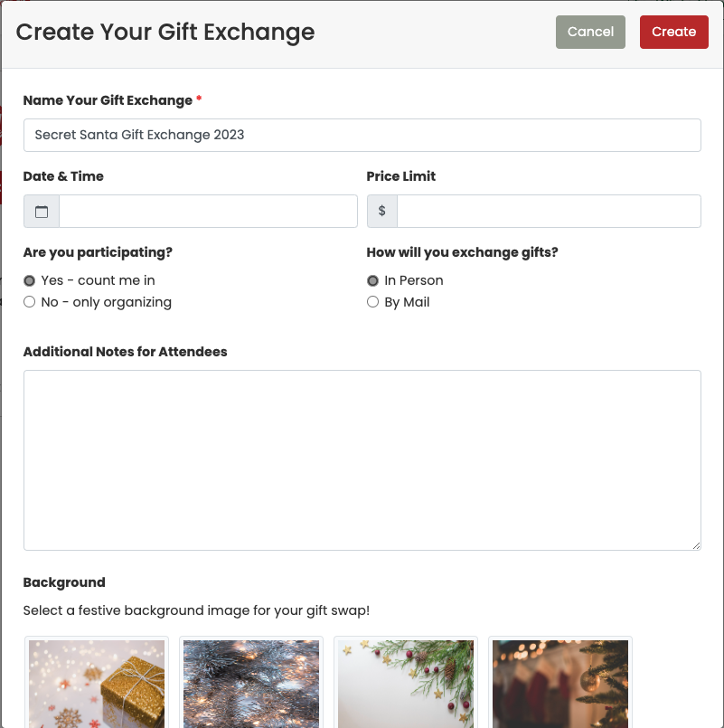
Task: Click the 'By Mail' label text
Action: [x=407, y=303]
